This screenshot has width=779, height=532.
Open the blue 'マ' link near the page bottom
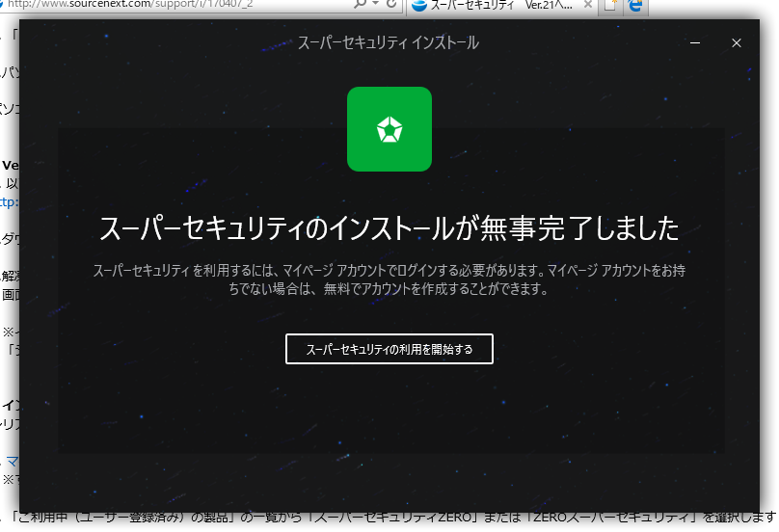tap(13, 462)
